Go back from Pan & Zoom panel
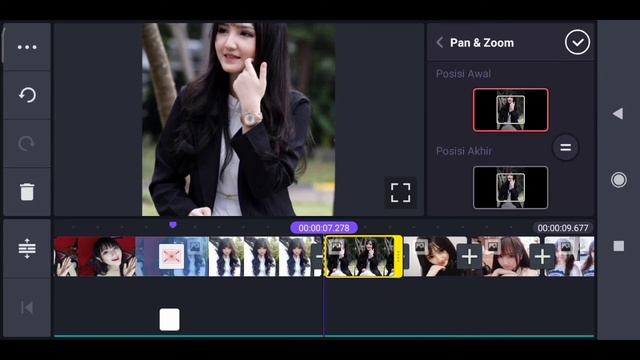Viewport: 640px width, 360px height. (x=440, y=42)
